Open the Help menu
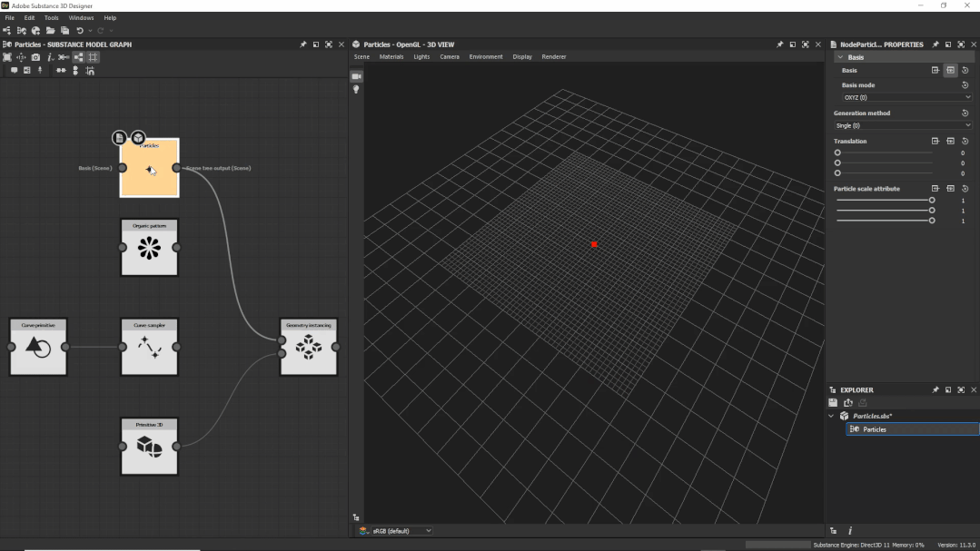This screenshot has width=980, height=551. (110, 18)
